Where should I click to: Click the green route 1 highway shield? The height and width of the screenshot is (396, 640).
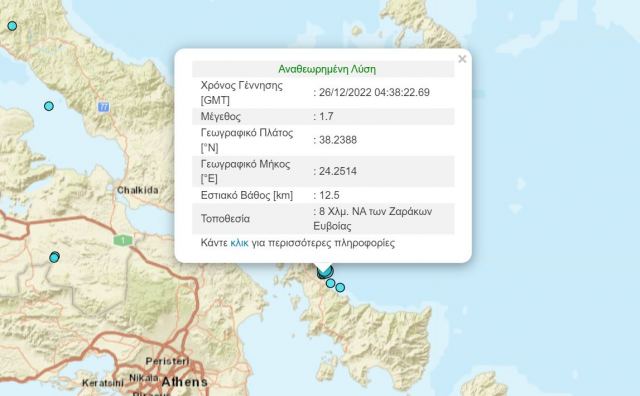pos(123,240)
